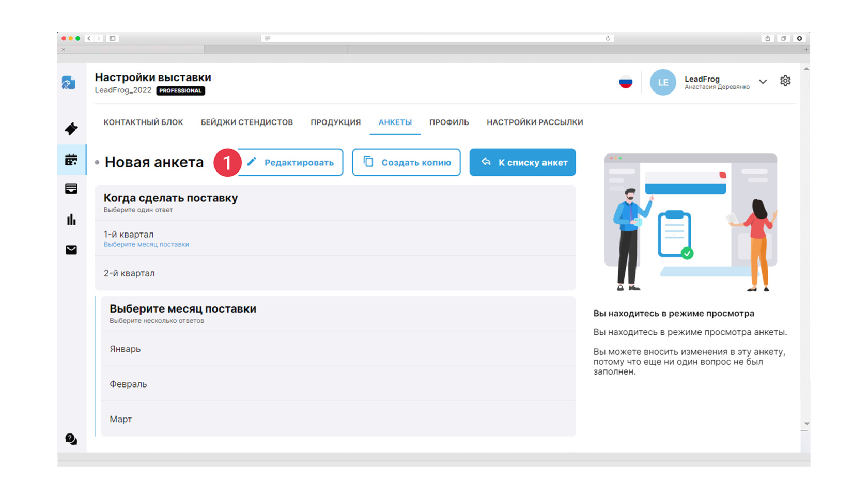Click browser forward arrow
868x496 pixels.
pyautogui.click(x=99, y=38)
